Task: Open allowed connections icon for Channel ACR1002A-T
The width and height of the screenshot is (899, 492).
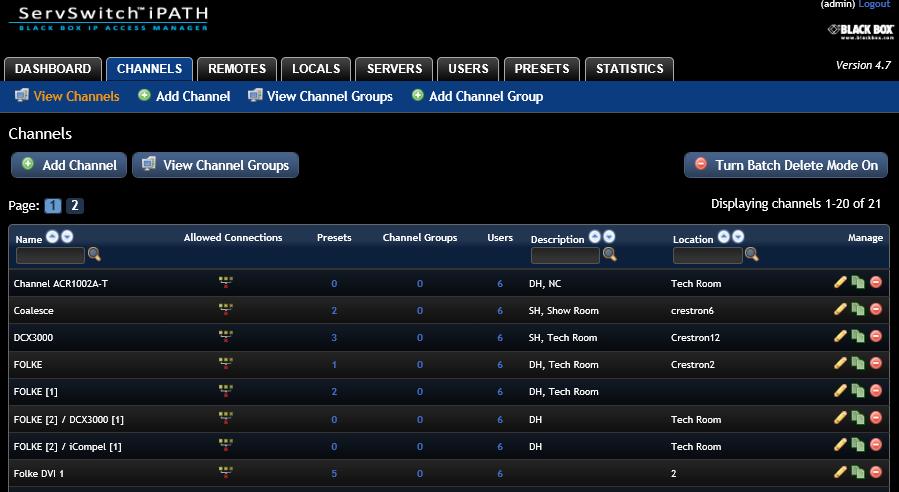Action: pyautogui.click(x=226, y=282)
